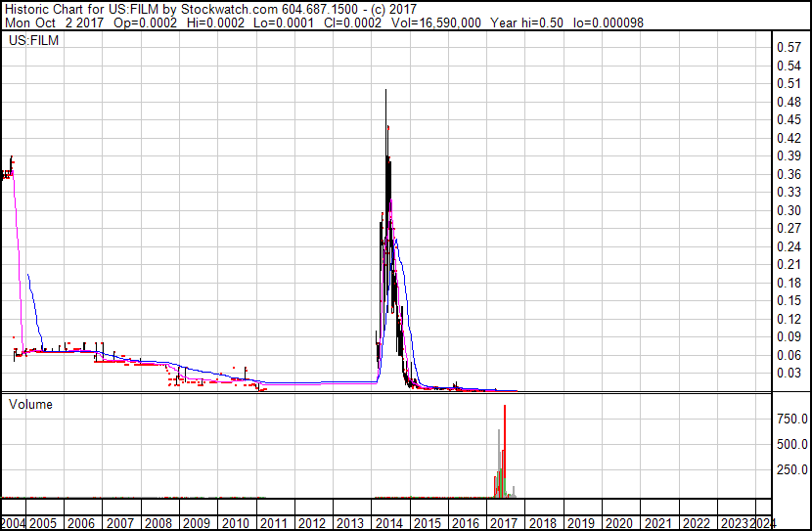
Task: Click the 250.0 volume axis label
Action: pyautogui.click(x=791, y=470)
